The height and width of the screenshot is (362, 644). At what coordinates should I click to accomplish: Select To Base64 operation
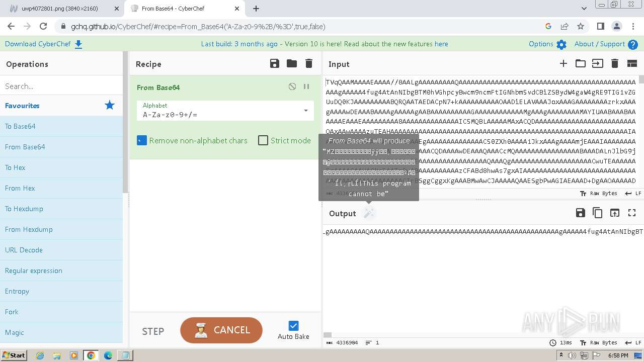coord(61,126)
